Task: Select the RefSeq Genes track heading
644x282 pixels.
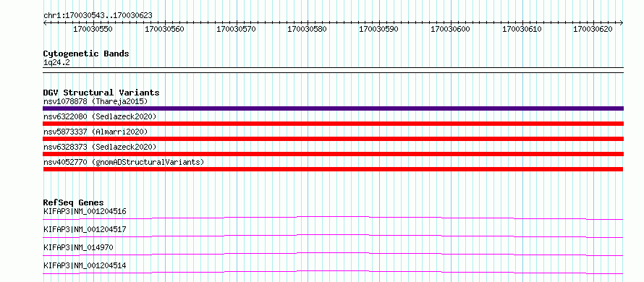Action: coord(73,202)
